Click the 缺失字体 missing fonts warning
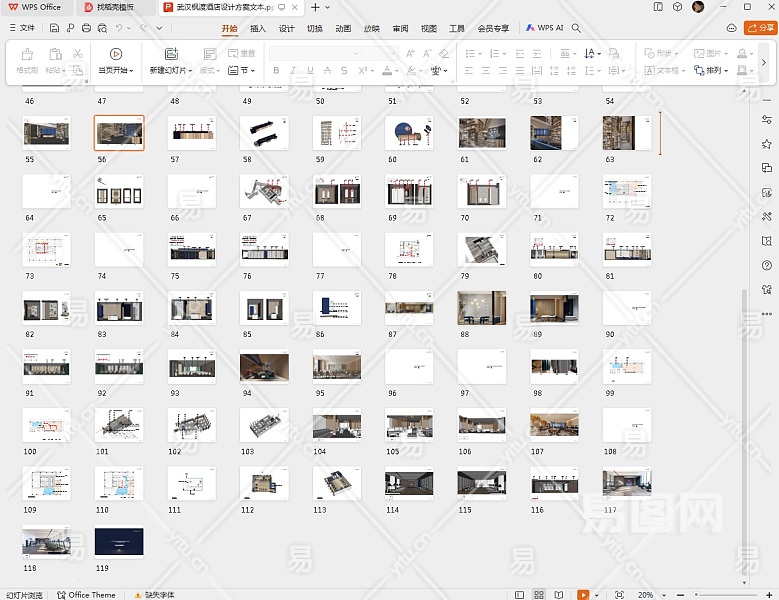 [x=154, y=594]
